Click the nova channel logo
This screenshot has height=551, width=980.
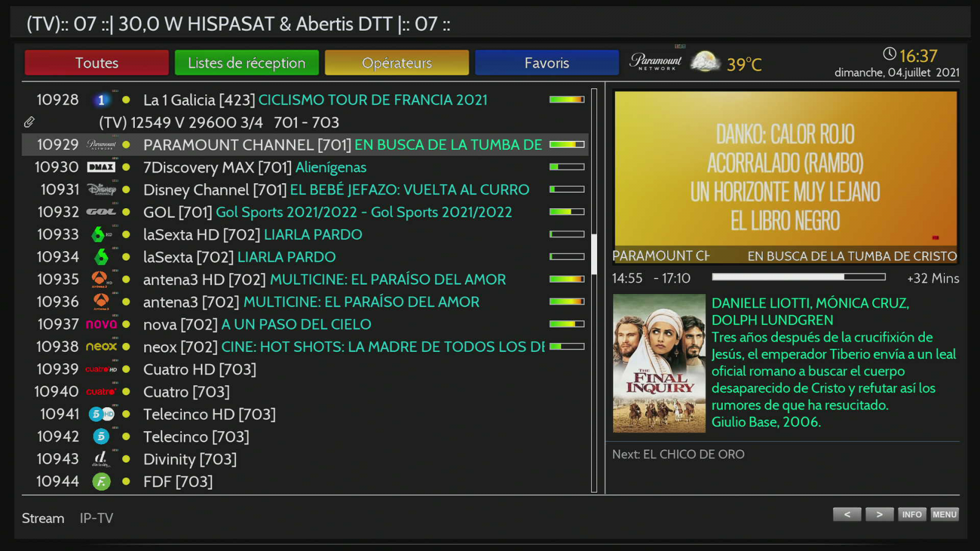coord(101,324)
